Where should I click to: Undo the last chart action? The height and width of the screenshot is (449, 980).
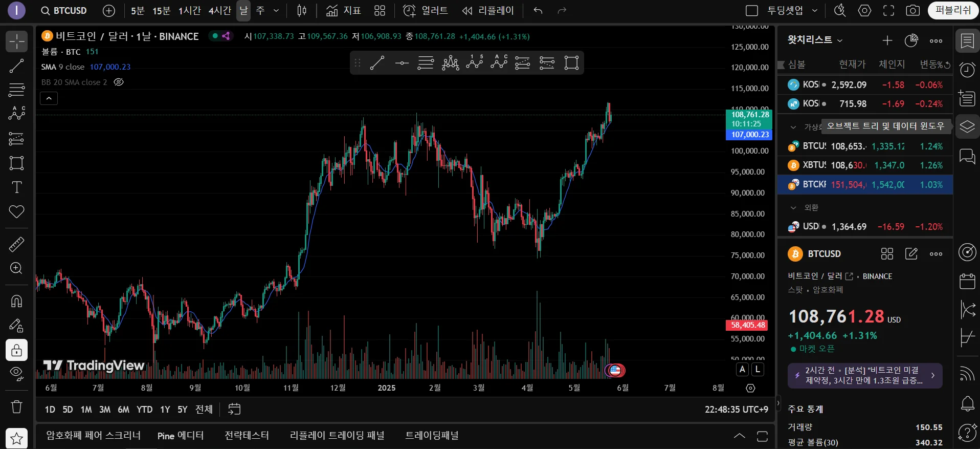[538, 11]
